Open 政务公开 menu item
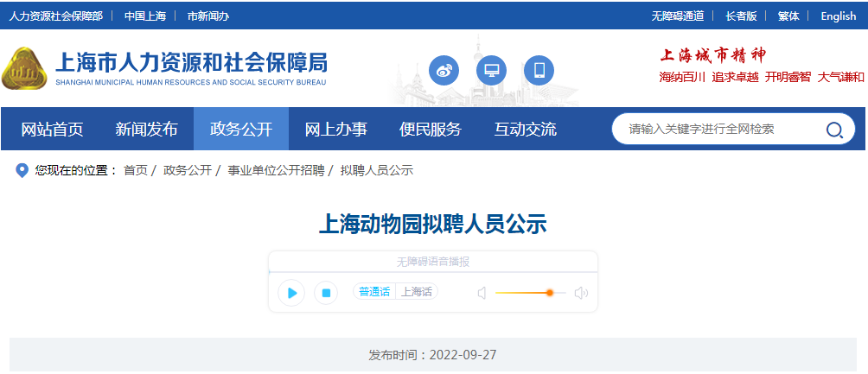Screen dimensions: 868x374 tap(241, 130)
